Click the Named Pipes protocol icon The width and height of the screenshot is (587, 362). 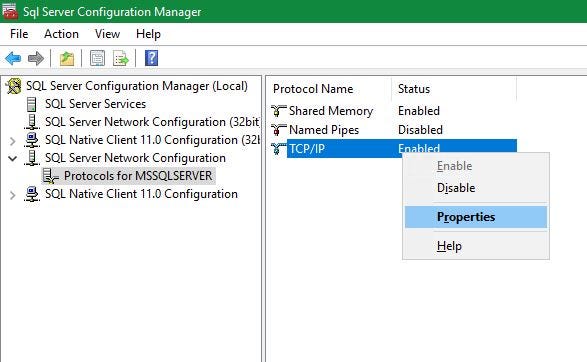point(279,130)
